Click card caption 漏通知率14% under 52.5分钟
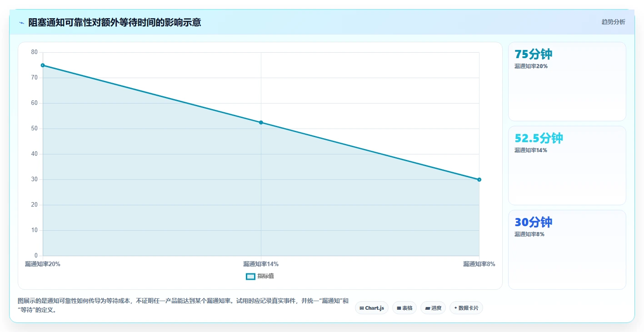This screenshot has height=332, width=644. [531, 150]
